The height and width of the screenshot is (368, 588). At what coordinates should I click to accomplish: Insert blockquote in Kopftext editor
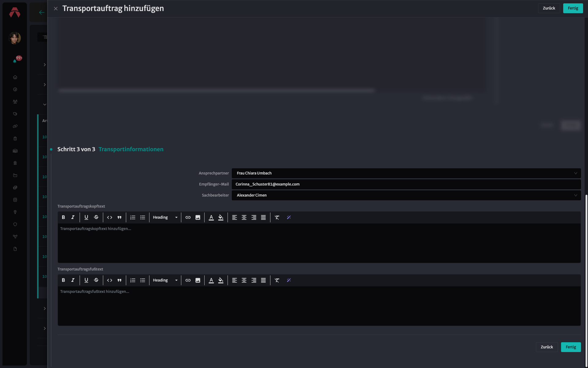pos(119,217)
